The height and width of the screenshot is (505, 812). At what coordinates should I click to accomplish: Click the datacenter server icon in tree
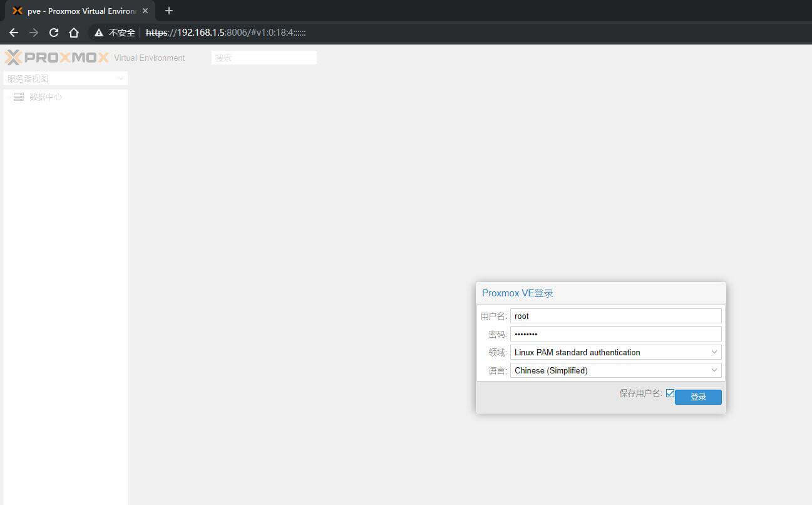19,97
